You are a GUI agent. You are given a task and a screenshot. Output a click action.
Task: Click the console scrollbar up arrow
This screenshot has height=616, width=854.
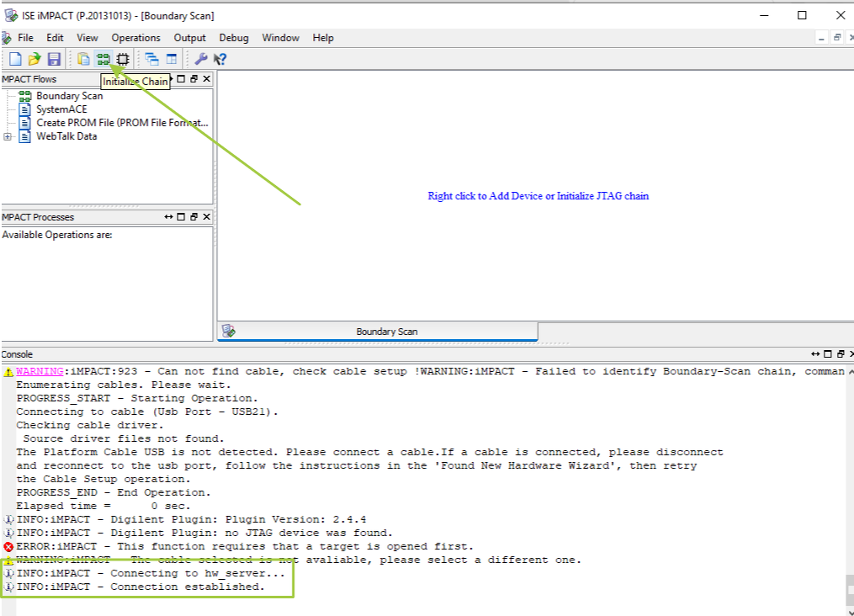(850, 371)
